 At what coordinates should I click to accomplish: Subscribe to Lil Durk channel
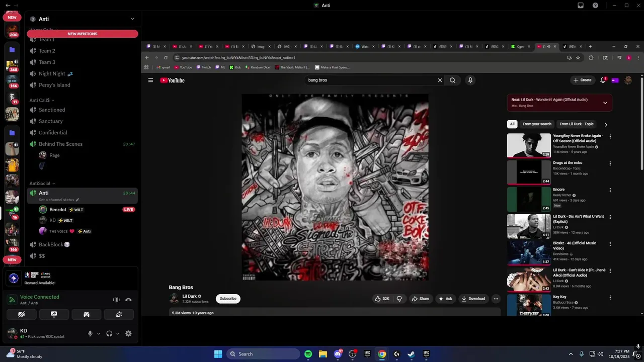[228, 299]
